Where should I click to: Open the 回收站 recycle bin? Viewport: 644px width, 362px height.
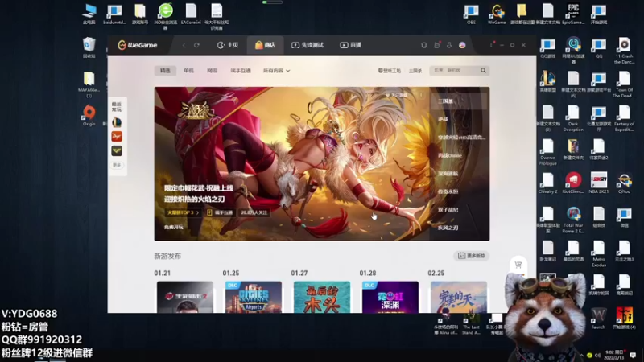[89, 47]
